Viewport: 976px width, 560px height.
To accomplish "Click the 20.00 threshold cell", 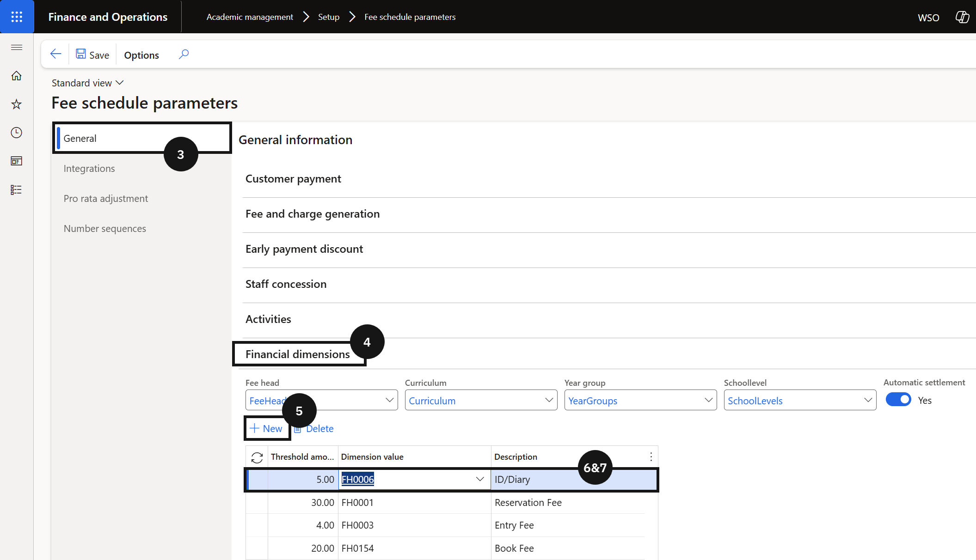I will (x=302, y=548).
